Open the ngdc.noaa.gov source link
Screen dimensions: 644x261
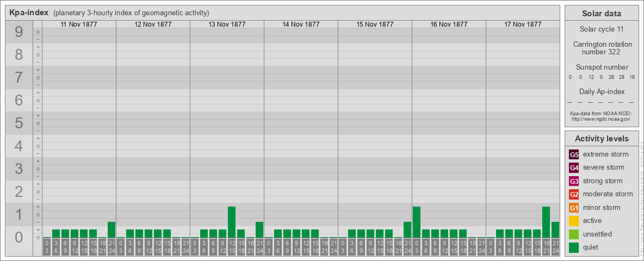(x=602, y=119)
